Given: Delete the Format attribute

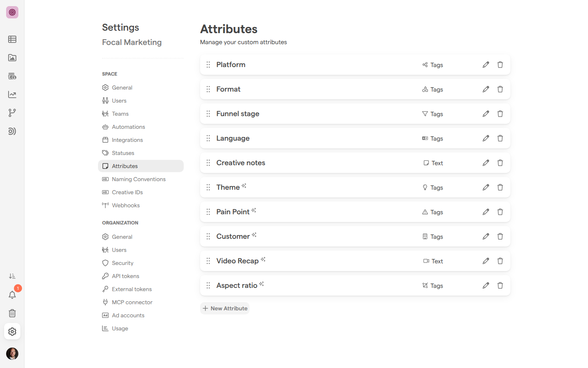Looking at the screenshot, I should point(500,89).
